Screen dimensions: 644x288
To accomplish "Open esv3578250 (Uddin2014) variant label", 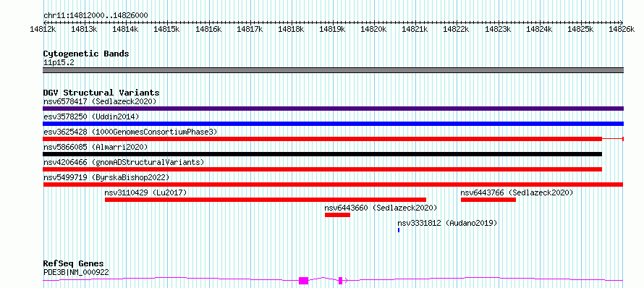I will click(x=91, y=117).
